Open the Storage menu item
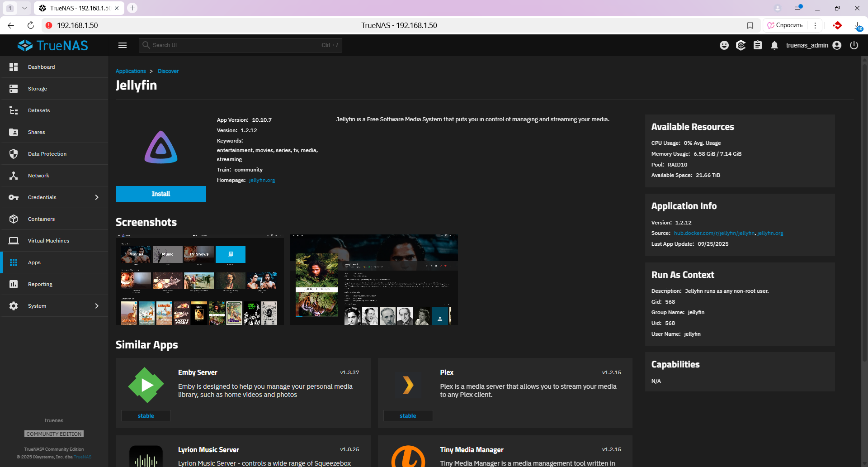Screen dimensions: 868x467 (38, 89)
